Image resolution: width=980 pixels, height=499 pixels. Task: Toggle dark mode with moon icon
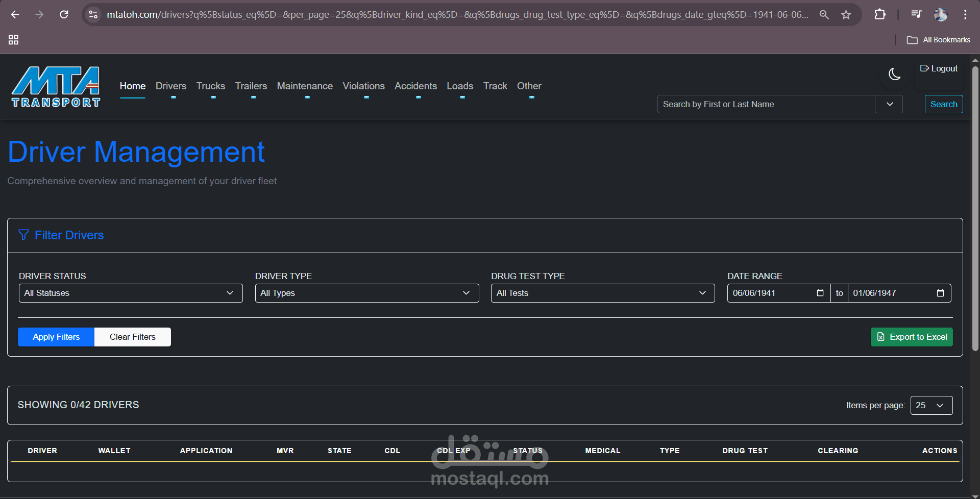click(x=895, y=74)
